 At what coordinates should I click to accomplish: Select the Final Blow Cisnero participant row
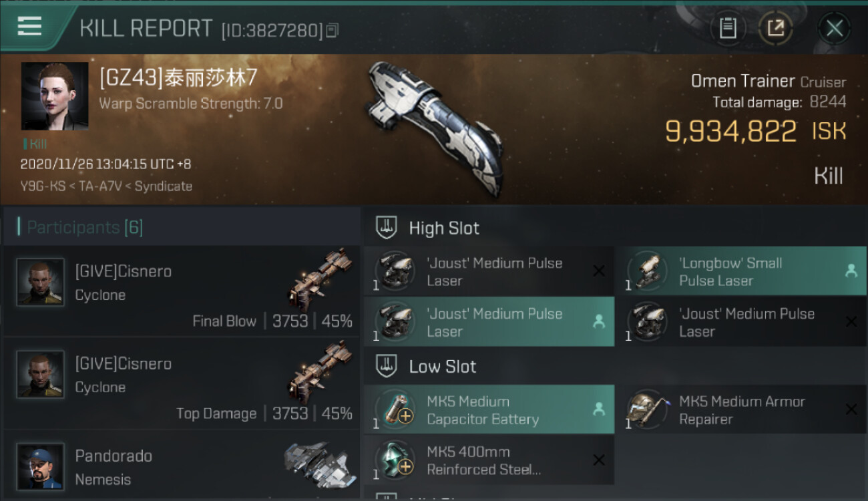(x=181, y=291)
